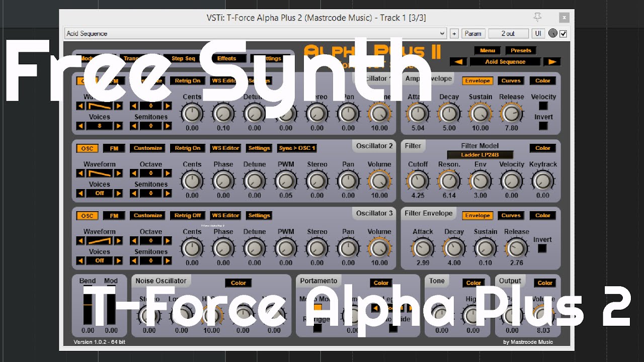Click the Filter Reson. knob

[449, 180]
